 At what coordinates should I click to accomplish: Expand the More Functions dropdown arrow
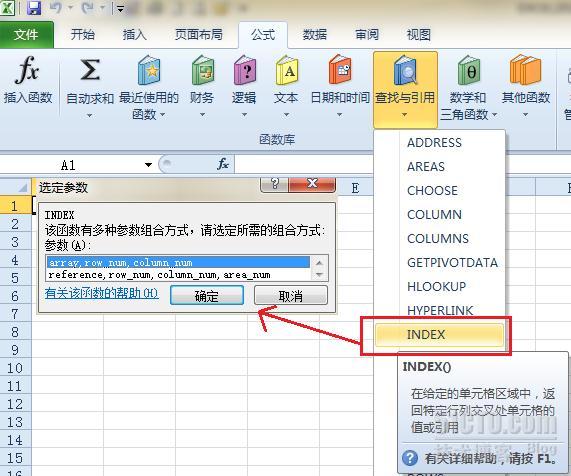pyautogui.click(x=525, y=115)
